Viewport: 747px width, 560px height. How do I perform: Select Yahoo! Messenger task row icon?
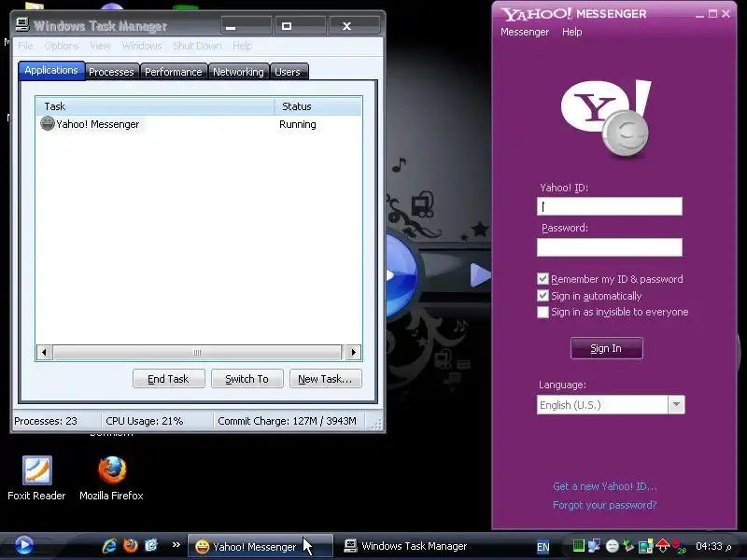pyautogui.click(x=48, y=123)
